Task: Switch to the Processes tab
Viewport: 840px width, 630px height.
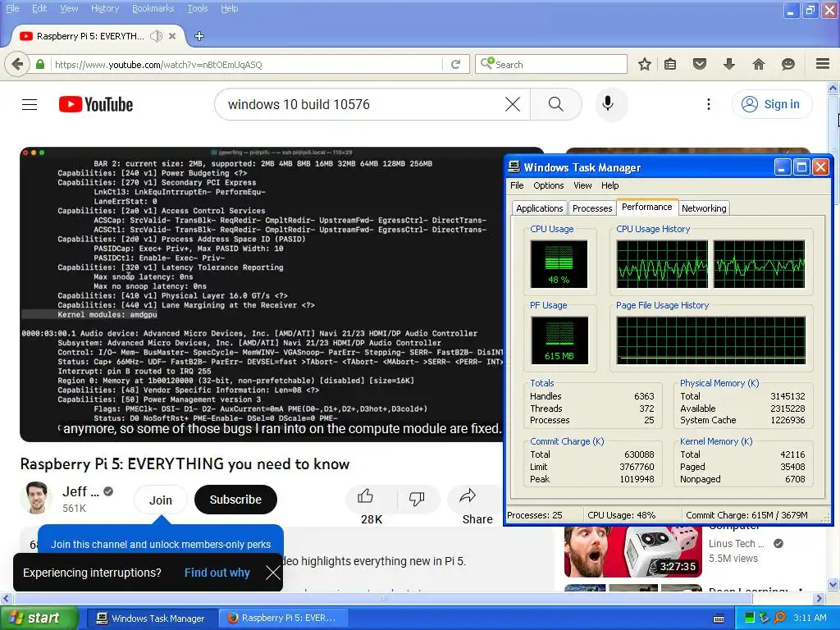Action: 592,208
